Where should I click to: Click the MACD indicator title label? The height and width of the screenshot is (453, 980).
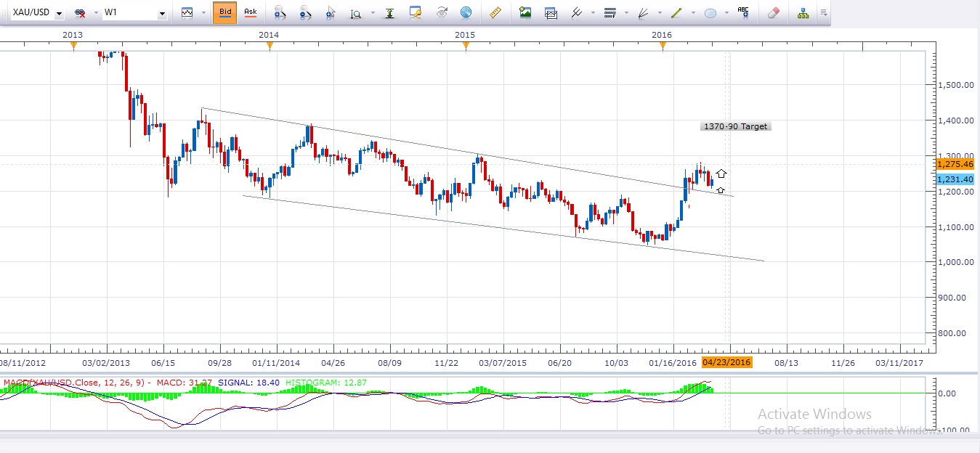pyautogui.click(x=76, y=382)
